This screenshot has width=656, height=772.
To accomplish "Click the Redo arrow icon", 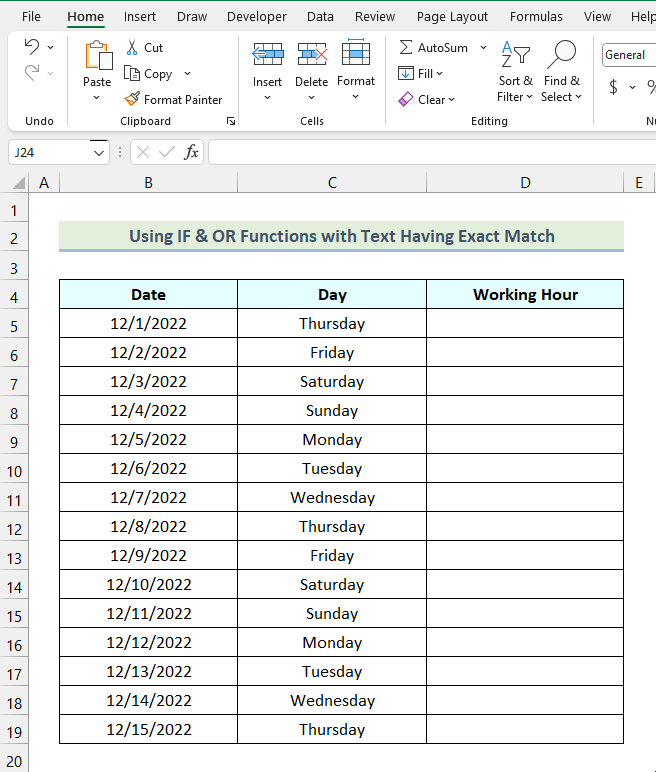I will tap(32, 72).
